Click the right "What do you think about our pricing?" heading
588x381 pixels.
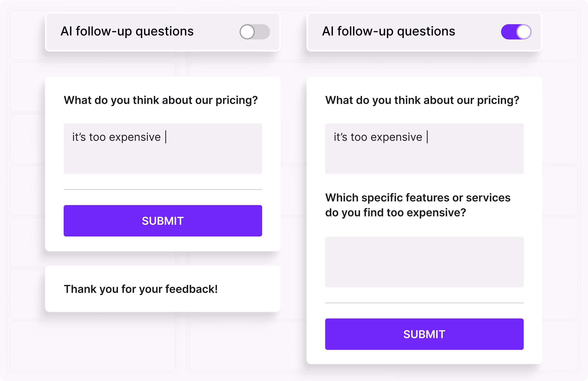point(422,100)
